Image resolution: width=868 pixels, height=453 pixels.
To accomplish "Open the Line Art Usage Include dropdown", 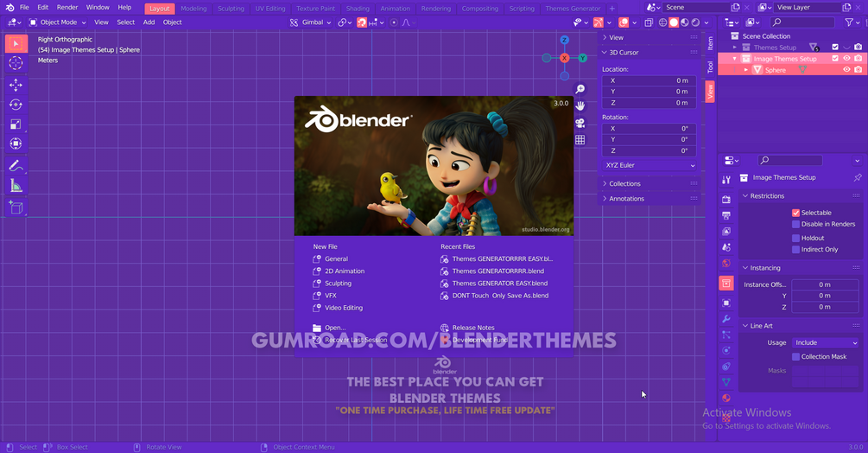I will pyautogui.click(x=825, y=343).
